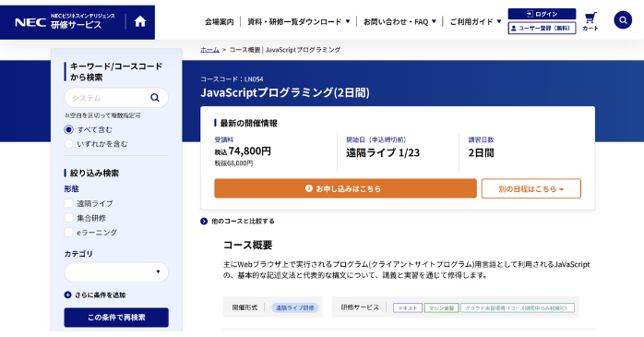This screenshot has height=337, width=644.
Task: Open the shopping cart icon
Action: pyautogui.click(x=590, y=21)
